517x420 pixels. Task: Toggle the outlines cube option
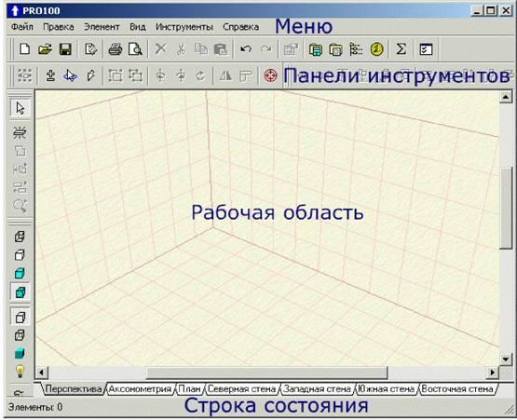point(20,318)
